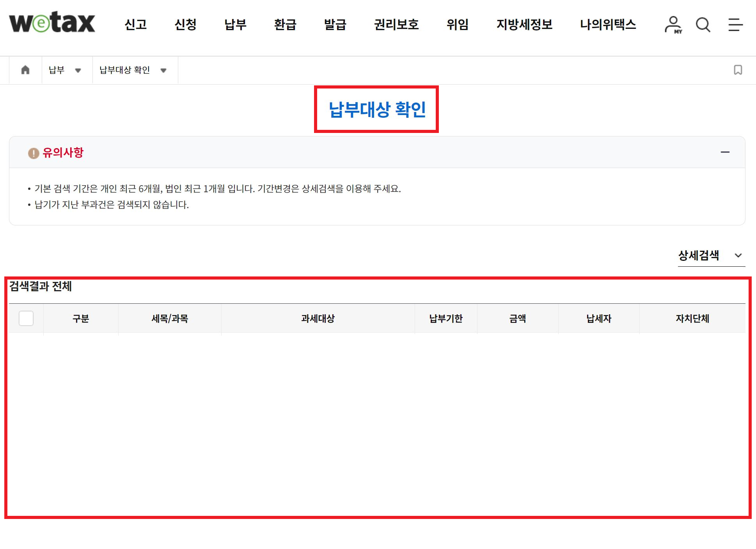Go to 나의위택스 menu
This screenshot has height=549, width=756.
point(607,25)
